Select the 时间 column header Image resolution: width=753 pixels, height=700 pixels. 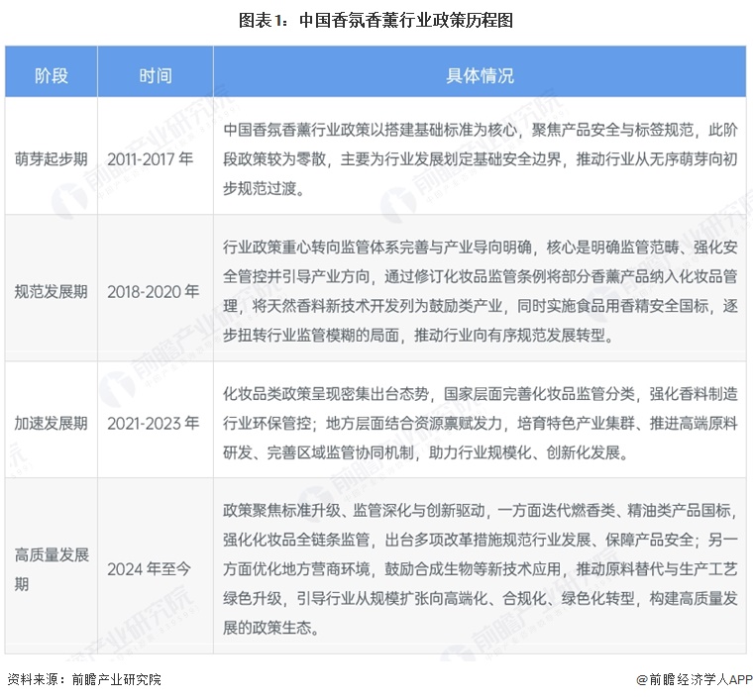pos(156,72)
